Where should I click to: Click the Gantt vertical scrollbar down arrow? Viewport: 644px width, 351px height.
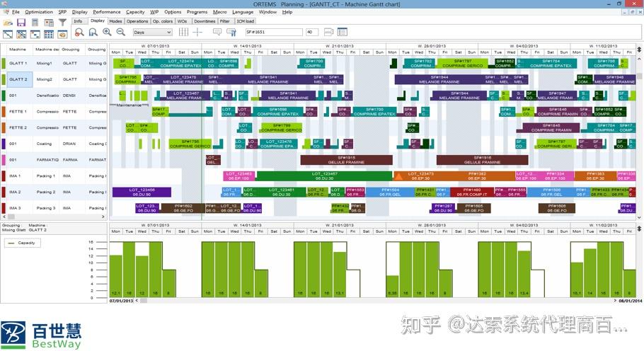click(640, 217)
